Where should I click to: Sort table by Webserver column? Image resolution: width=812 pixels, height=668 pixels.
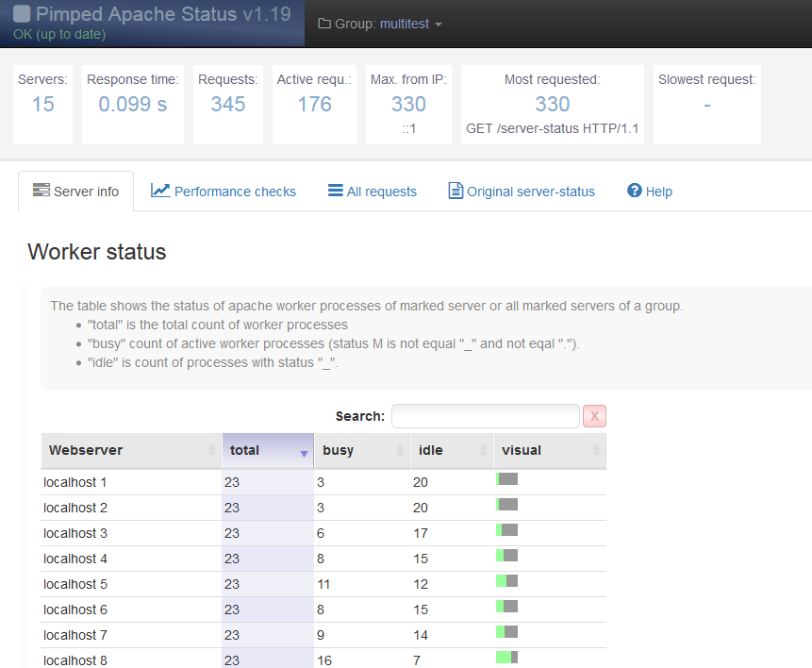pyautogui.click(x=131, y=450)
